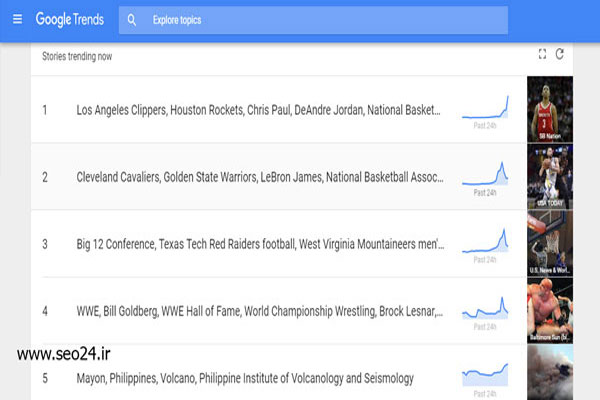Open U.S. News thumbnail for story 3

click(x=550, y=243)
